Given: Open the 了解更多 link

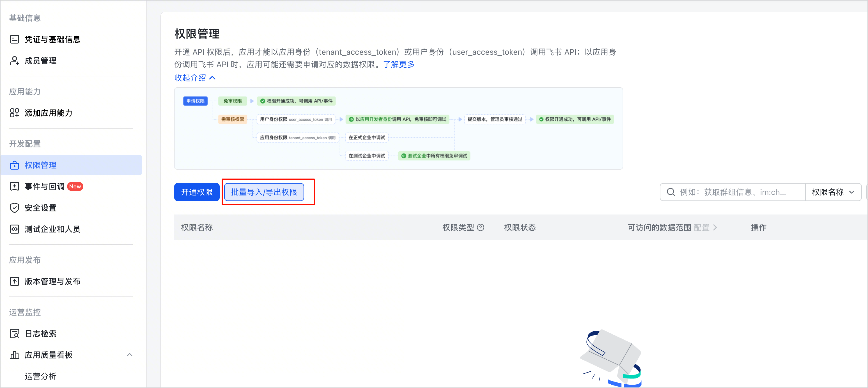Looking at the screenshot, I should [399, 64].
